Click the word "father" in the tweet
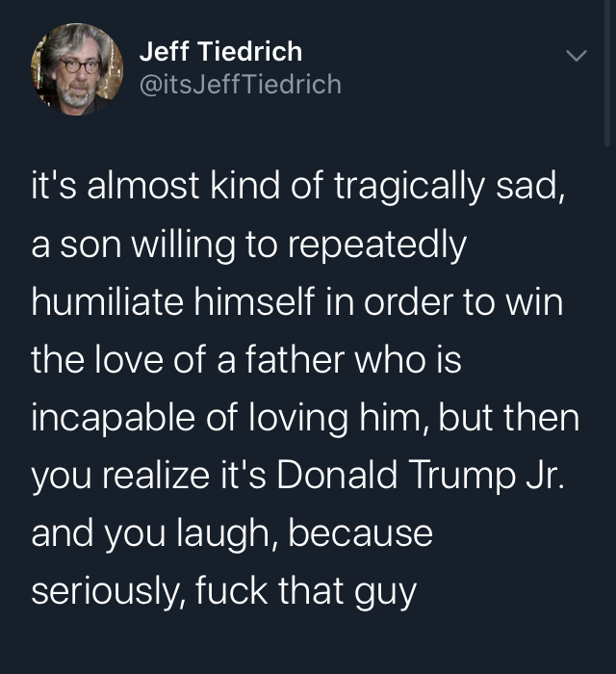Image resolution: width=616 pixels, height=674 pixels. click(x=295, y=359)
